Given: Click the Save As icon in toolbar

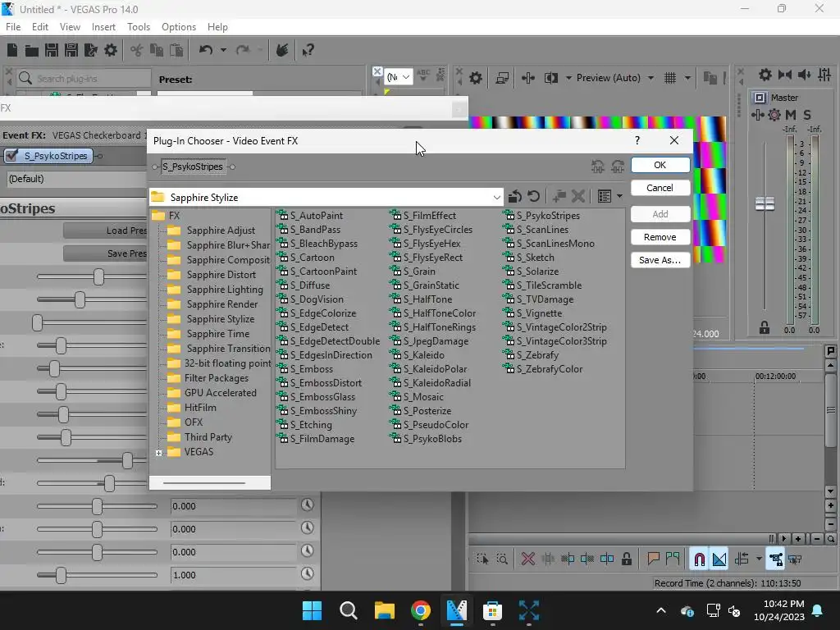Looking at the screenshot, I should [71, 50].
